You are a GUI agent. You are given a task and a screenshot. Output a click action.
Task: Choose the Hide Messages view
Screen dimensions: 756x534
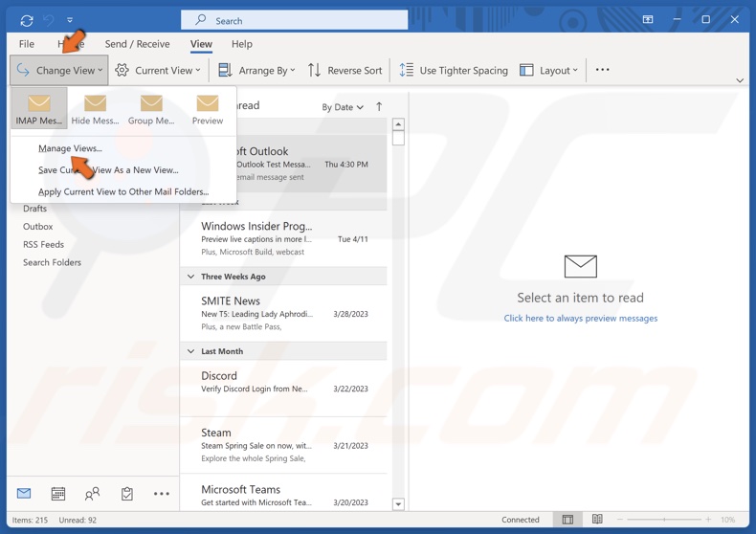[95, 108]
